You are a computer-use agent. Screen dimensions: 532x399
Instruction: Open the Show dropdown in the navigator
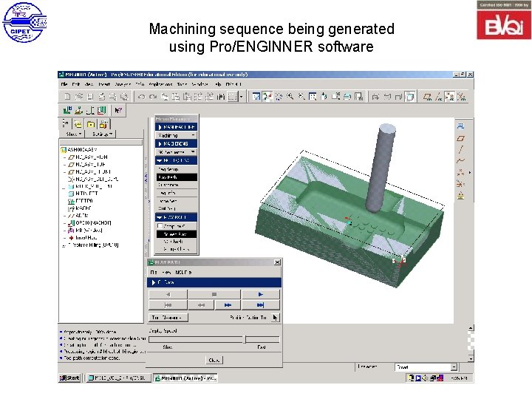pyautogui.click(x=72, y=134)
